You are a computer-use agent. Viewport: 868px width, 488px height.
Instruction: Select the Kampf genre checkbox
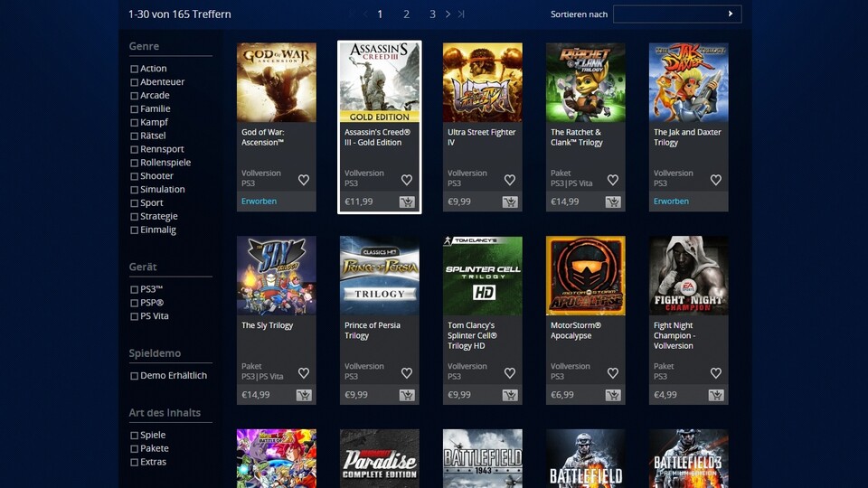134,123
